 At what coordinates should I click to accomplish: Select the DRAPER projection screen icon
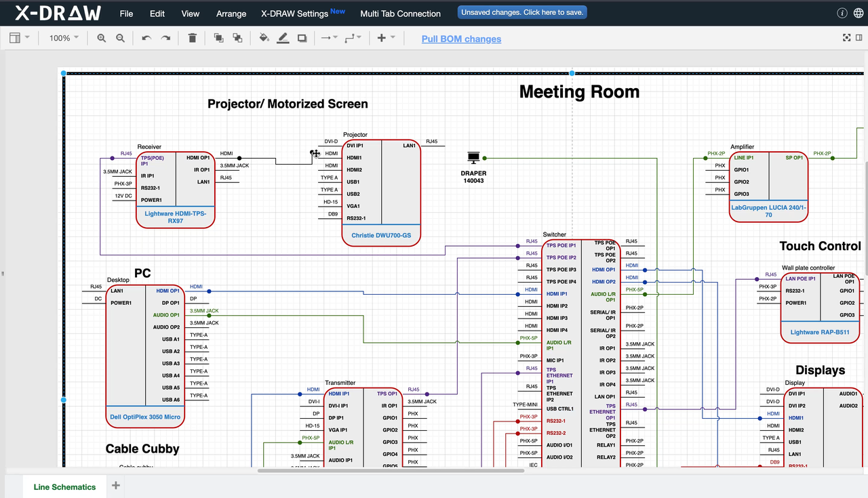click(x=473, y=159)
